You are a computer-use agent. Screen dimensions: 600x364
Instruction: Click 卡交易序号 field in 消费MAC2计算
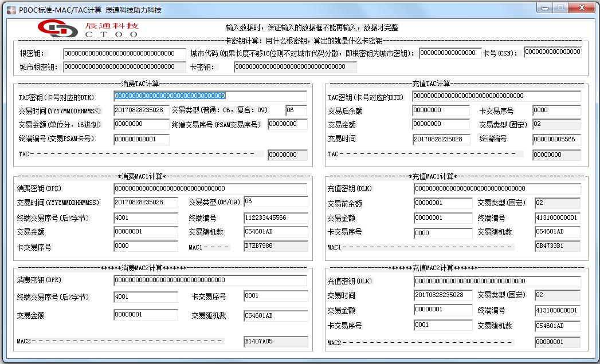276,296
